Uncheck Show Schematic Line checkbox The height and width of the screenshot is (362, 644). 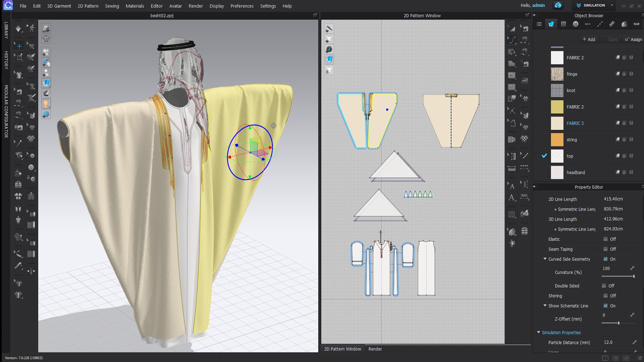tap(605, 306)
